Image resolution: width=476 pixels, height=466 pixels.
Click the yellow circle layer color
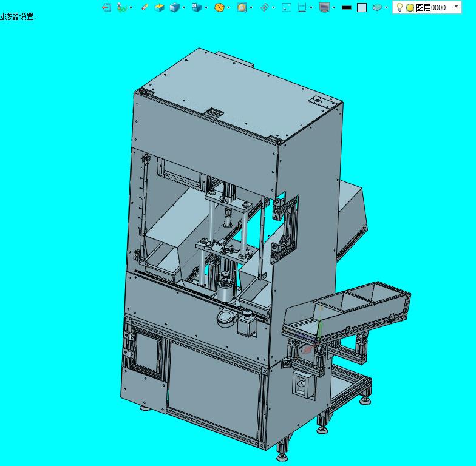point(410,7)
